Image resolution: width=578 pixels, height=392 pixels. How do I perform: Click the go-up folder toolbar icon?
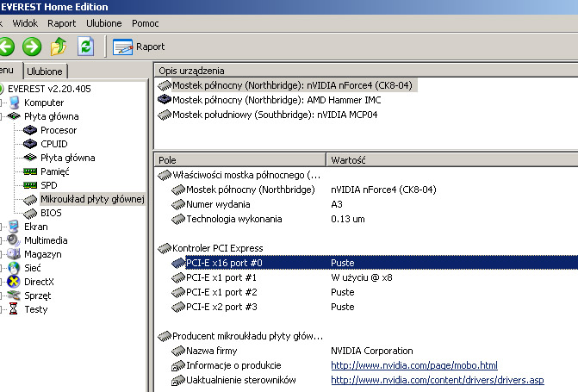[x=59, y=47]
